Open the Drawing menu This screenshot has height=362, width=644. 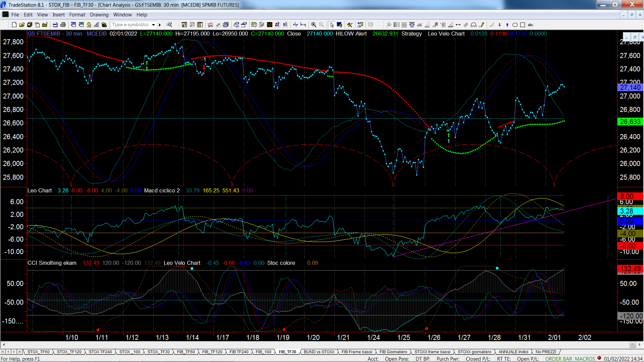[x=99, y=15]
